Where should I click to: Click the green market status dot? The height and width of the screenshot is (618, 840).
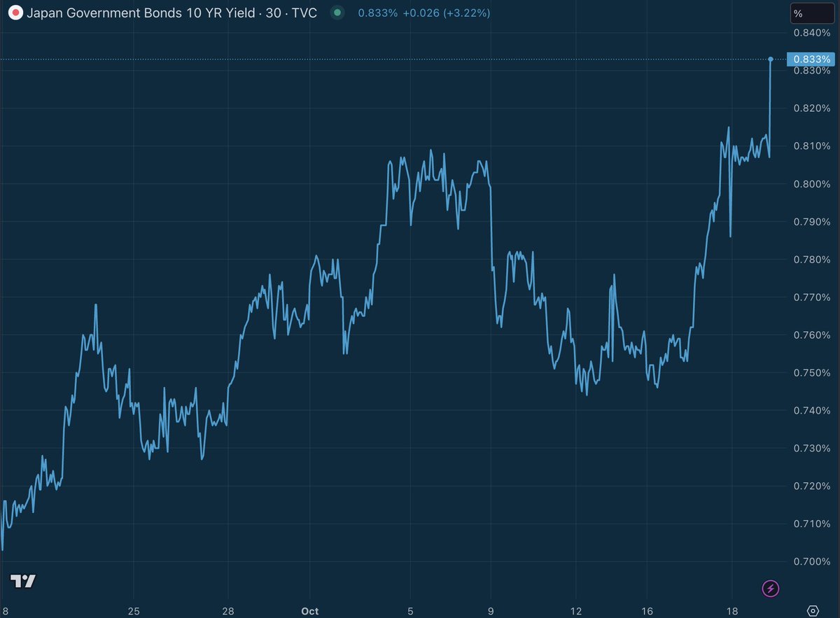pos(337,13)
